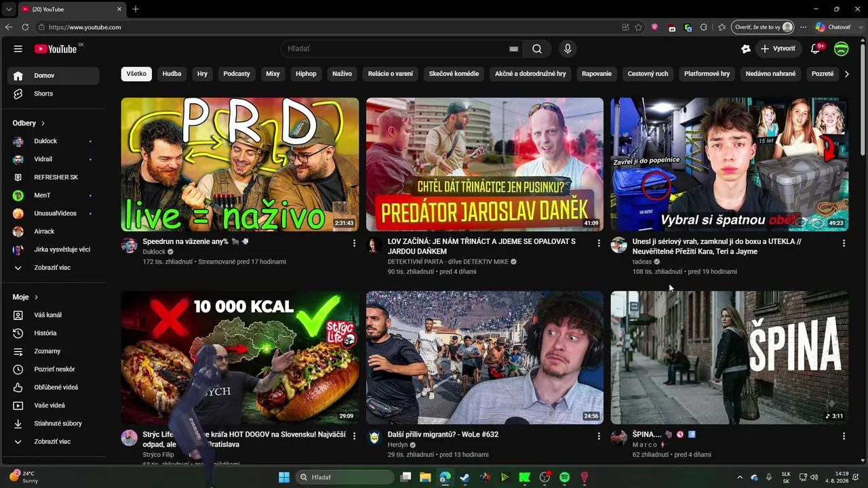The width and height of the screenshot is (868, 488).
Task: Click the search magnifier button
Action: (537, 49)
